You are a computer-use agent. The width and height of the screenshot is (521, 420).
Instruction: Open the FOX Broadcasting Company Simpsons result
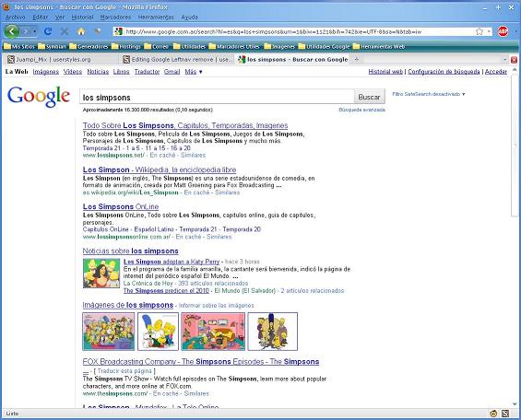coord(201,362)
